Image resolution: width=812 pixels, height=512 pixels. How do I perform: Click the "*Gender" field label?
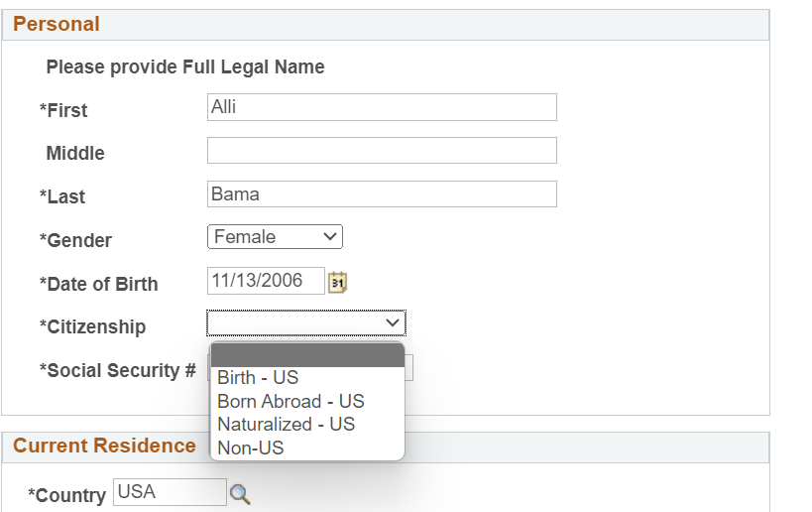(x=75, y=241)
